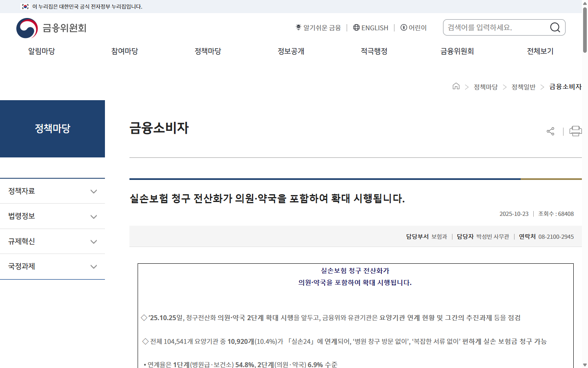
Task: Click the child icon beside 어린이
Action: (404, 27)
